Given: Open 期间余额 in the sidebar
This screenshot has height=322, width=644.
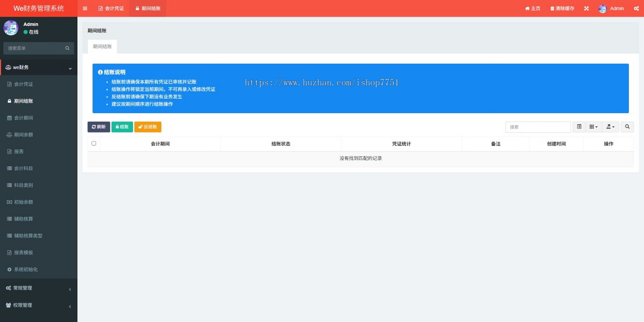Looking at the screenshot, I should [x=39, y=135].
